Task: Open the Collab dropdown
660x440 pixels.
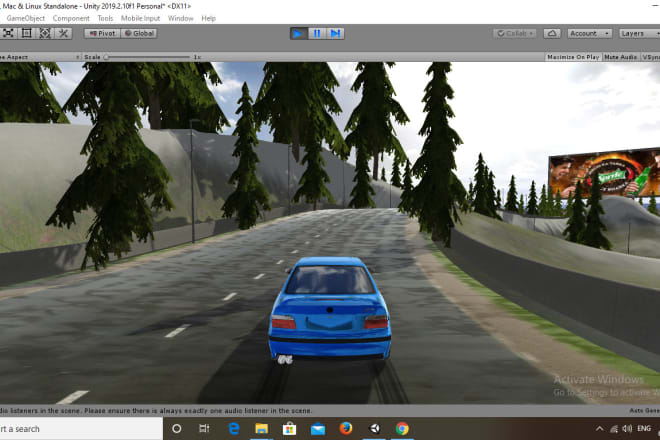Action: pos(515,33)
